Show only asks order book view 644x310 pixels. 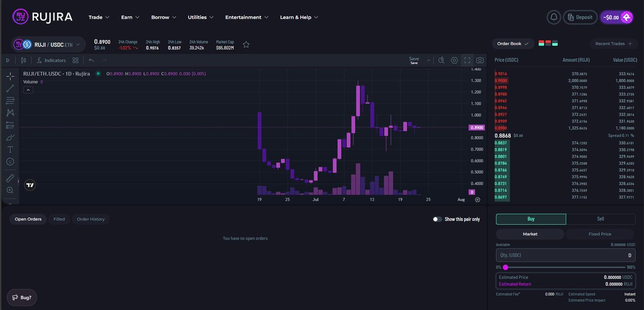pyautogui.click(x=548, y=44)
